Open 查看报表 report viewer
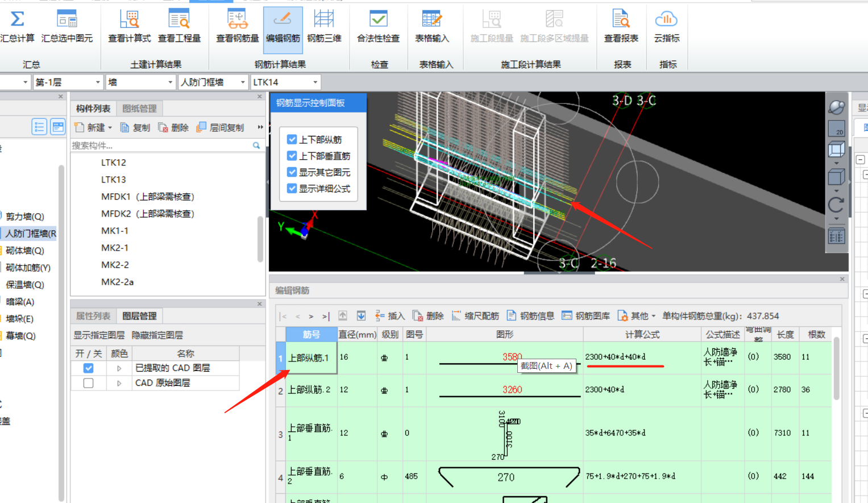Screen dimensions: 868x503 [621, 27]
